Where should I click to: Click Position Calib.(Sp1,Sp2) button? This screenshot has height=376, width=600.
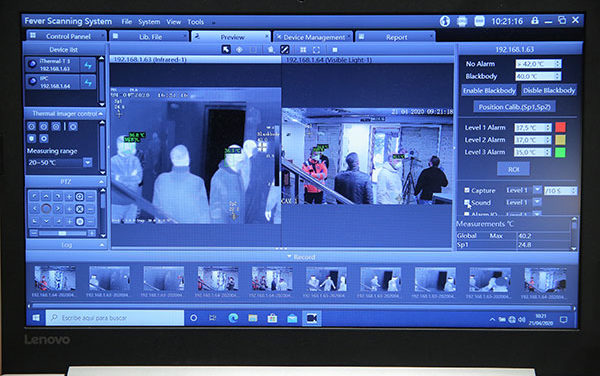pos(515,107)
